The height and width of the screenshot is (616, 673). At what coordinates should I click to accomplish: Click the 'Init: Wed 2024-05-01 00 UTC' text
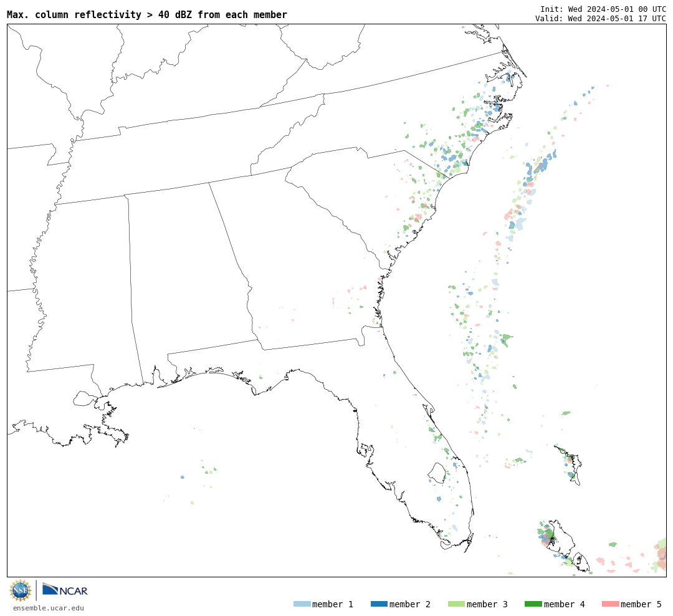603,9
